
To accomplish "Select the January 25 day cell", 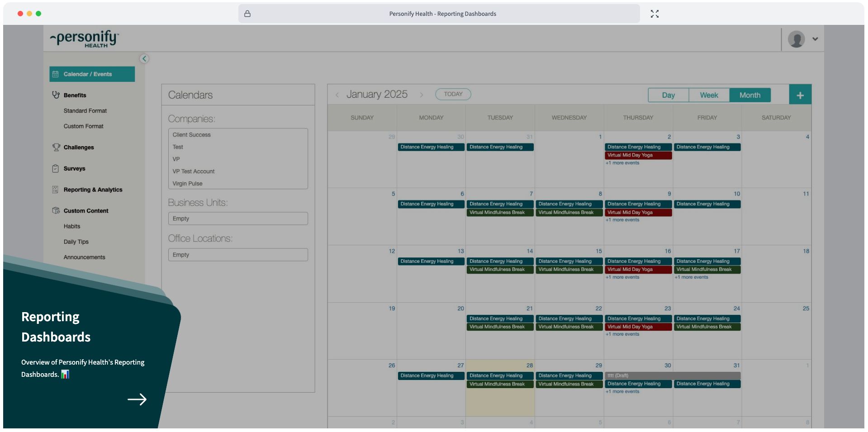I will pos(776,331).
